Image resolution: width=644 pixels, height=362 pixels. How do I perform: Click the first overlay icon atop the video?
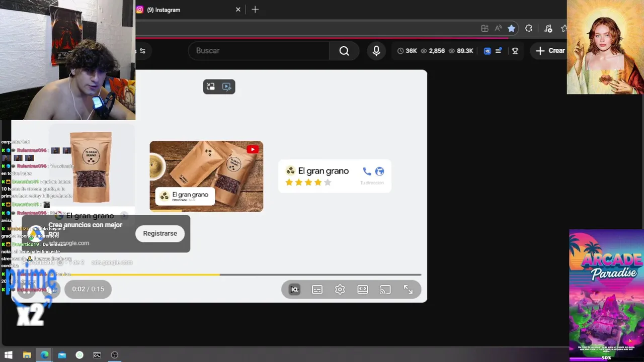point(211,87)
